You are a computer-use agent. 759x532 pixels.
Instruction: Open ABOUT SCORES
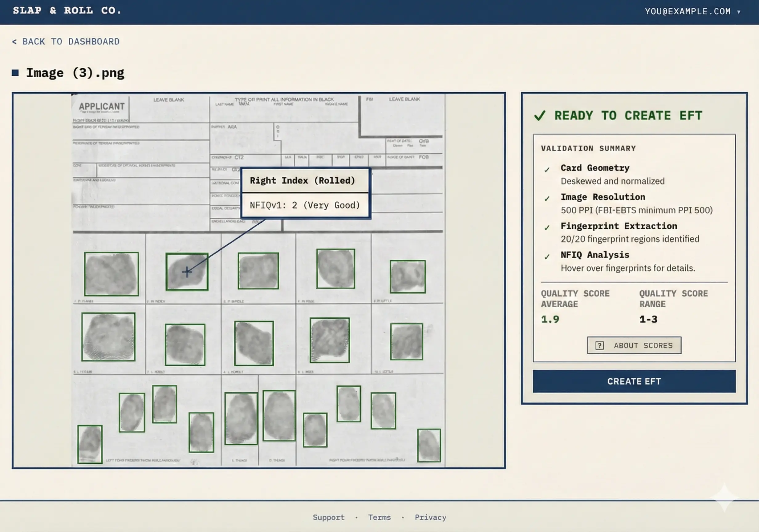(634, 345)
